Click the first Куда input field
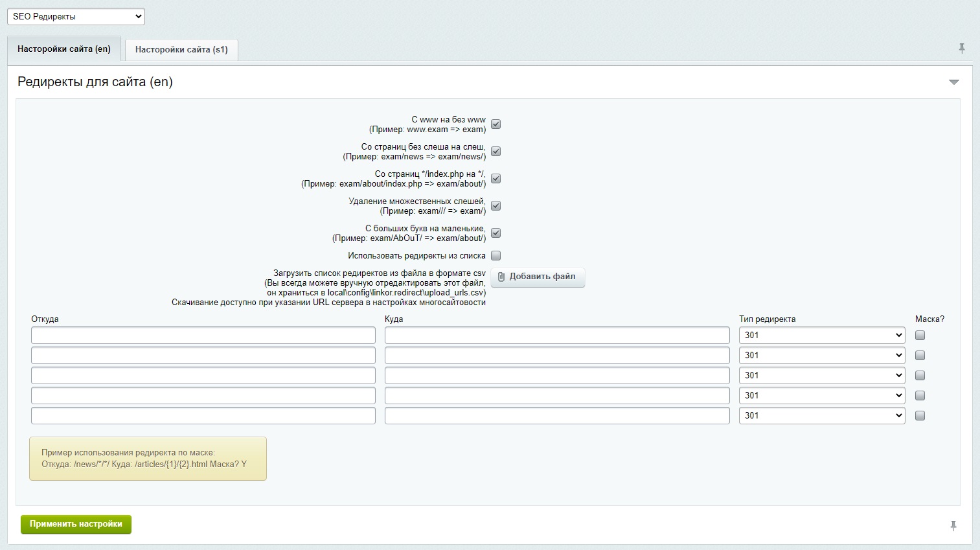 pos(557,335)
